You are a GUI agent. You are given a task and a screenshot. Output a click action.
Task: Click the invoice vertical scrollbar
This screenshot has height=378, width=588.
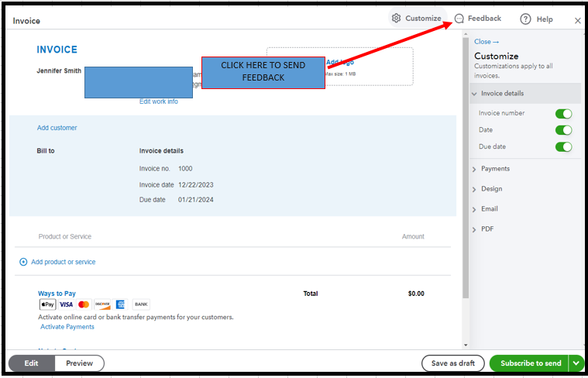[466, 168]
